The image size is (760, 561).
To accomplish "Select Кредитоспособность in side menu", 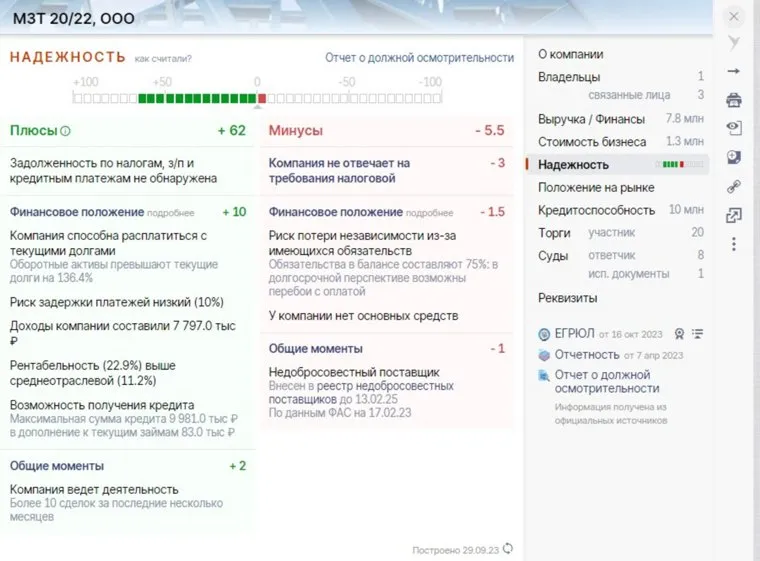I will click(x=596, y=210).
